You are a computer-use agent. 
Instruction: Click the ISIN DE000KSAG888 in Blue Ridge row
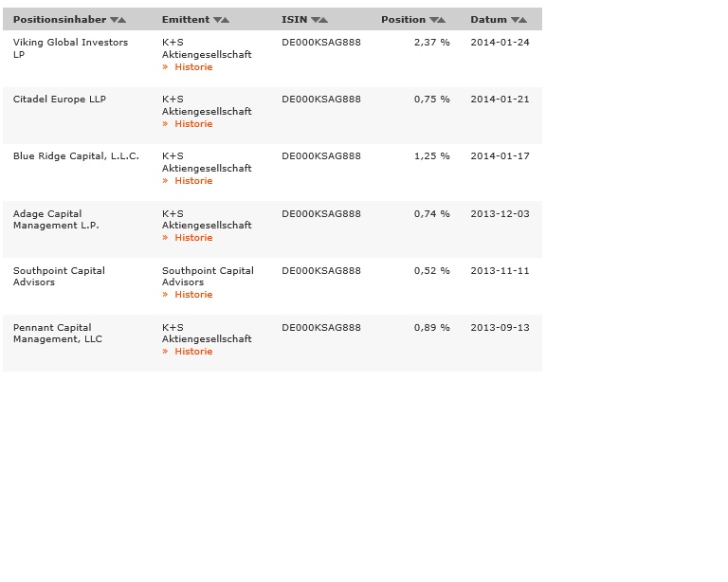[x=321, y=156]
